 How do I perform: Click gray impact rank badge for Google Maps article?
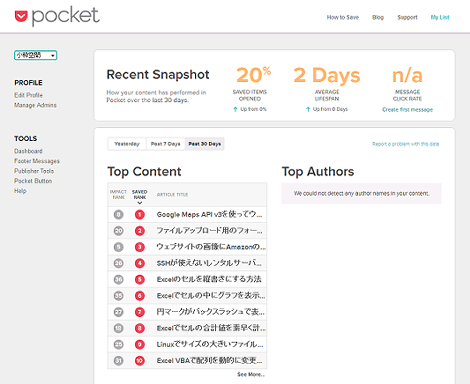pyautogui.click(x=119, y=214)
